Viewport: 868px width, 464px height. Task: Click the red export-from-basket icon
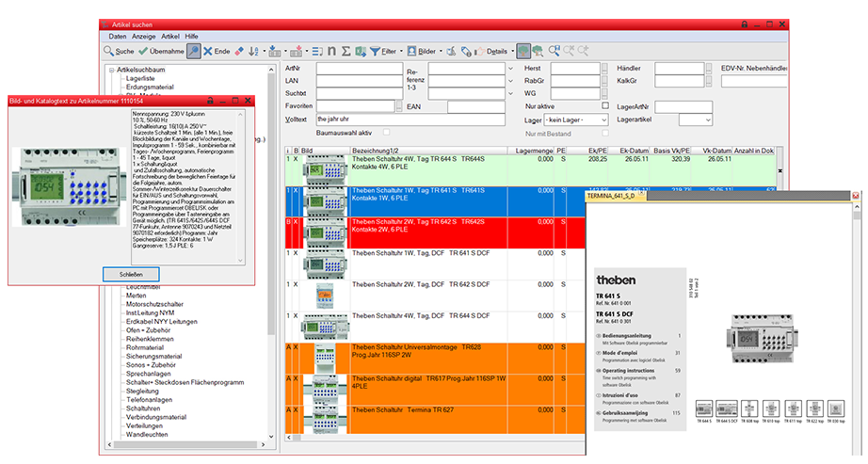pos(297,52)
